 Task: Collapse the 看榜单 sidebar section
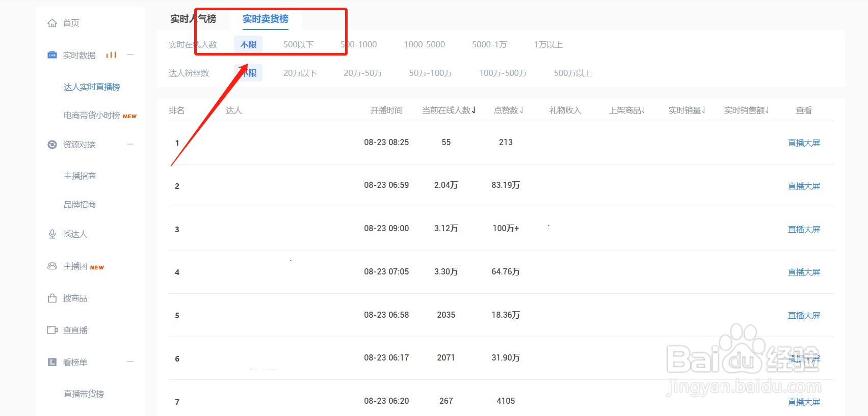(x=130, y=362)
